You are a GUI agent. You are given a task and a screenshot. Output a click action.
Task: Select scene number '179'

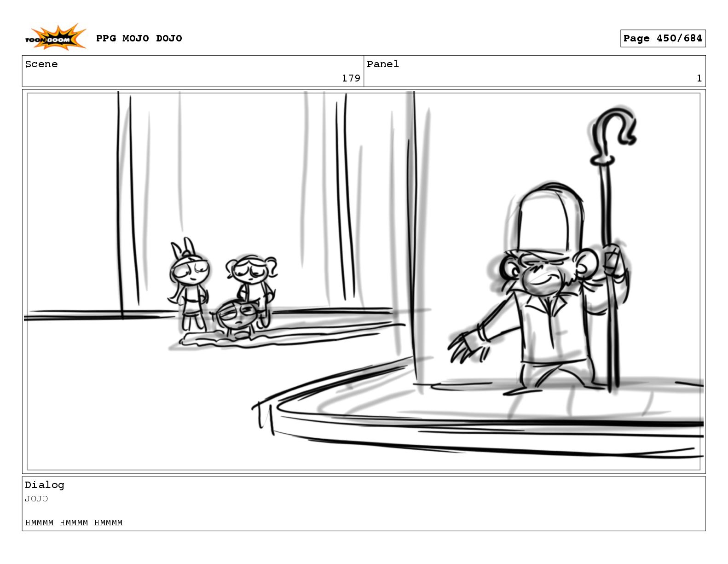[351, 78]
